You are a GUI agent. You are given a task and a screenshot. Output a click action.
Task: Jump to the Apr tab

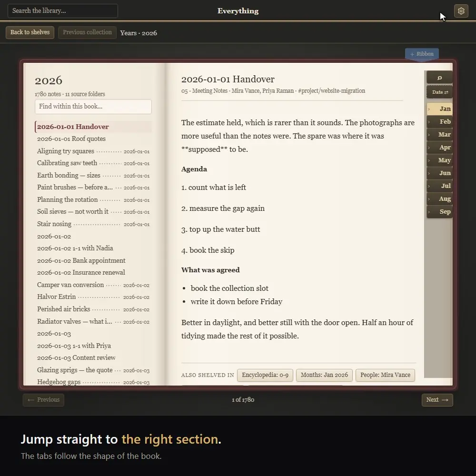(439, 148)
